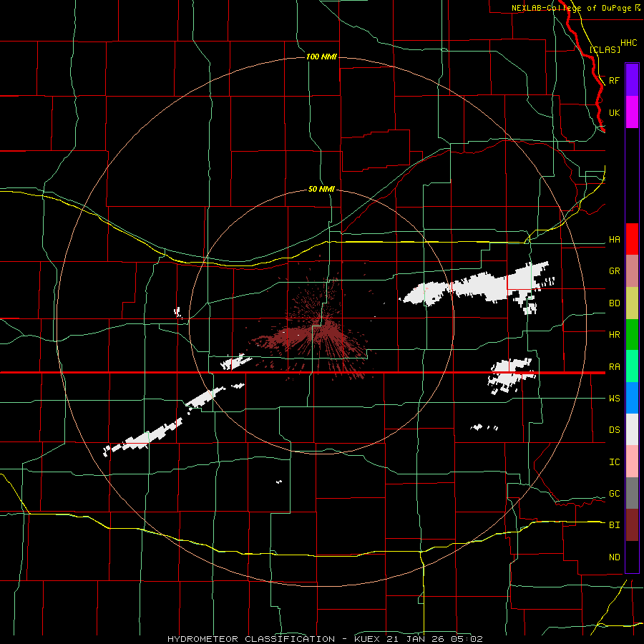Click the '[CLAS]' label near the legend
The width and height of the screenshot is (644, 644).
tap(605, 49)
